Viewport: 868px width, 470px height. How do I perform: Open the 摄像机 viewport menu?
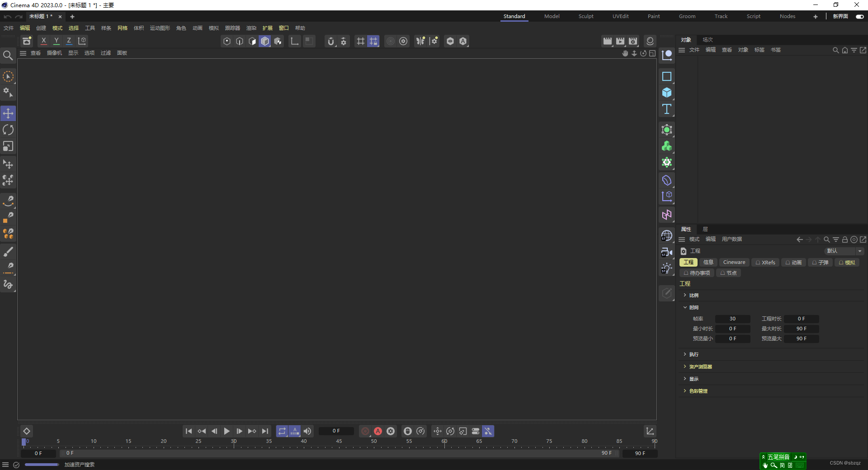pos(54,53)
